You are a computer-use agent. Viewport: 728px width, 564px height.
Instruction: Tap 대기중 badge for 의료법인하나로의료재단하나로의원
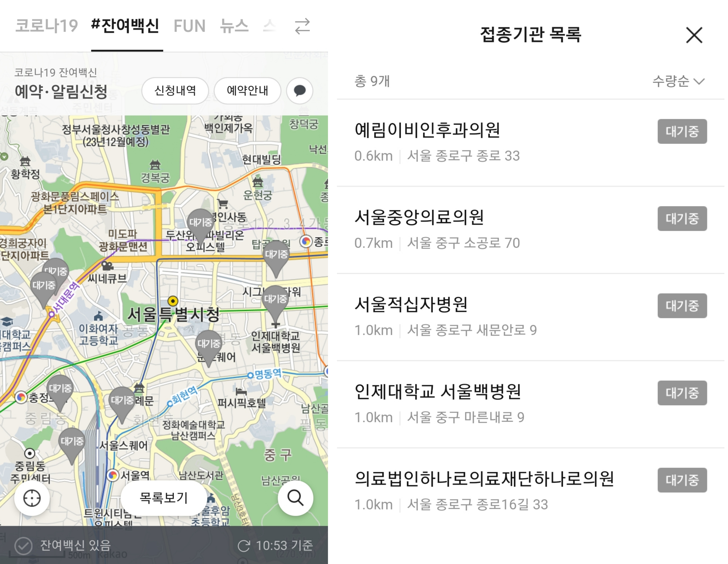682,480
